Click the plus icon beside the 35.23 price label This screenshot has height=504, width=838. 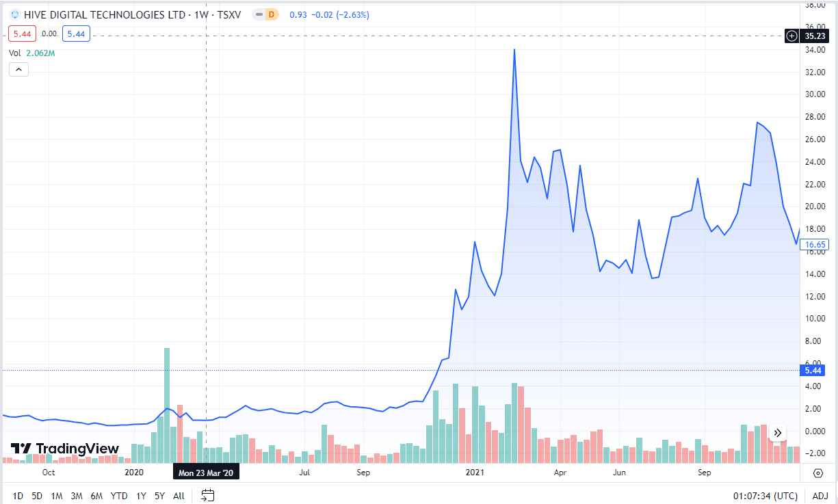792,36
